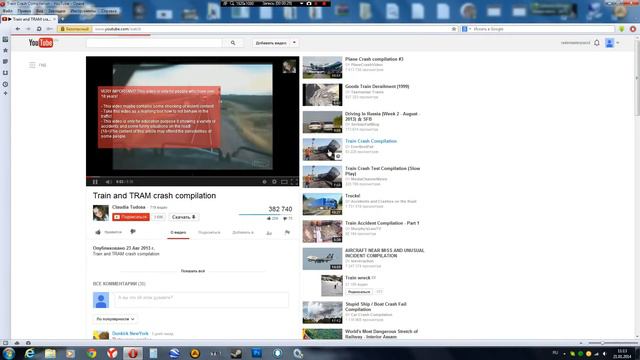Open 'Stupid Ship / Boat Crash Fail Compilation'

coord(376,307)
